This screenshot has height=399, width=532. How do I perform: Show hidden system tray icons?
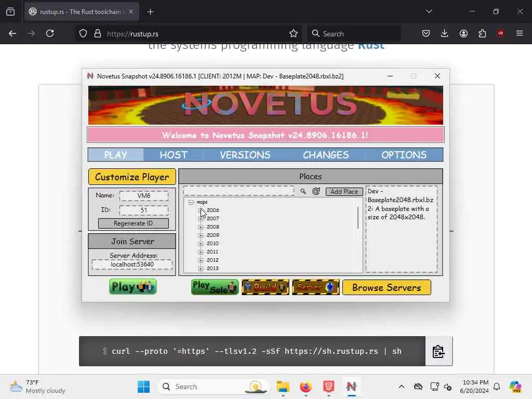(x=402, y=387)
